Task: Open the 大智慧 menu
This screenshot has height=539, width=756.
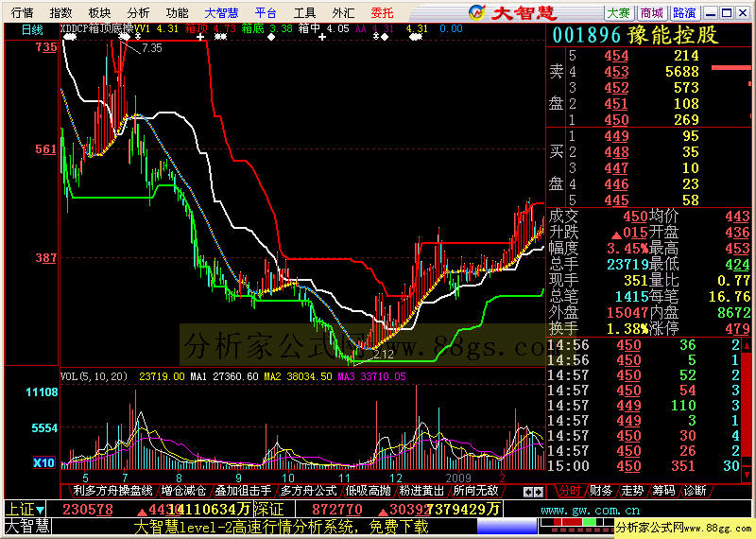Action: point(222,13)
